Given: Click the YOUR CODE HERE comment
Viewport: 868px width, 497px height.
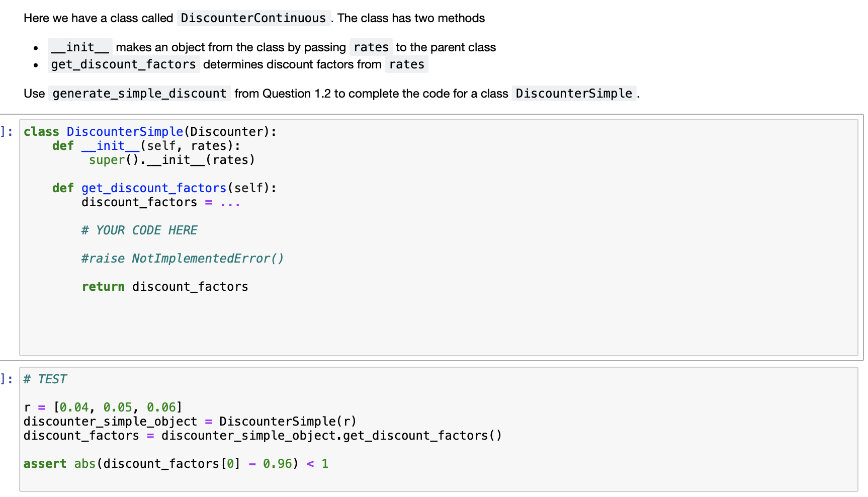Looking at the screenshot, I should tap(139, 230).
